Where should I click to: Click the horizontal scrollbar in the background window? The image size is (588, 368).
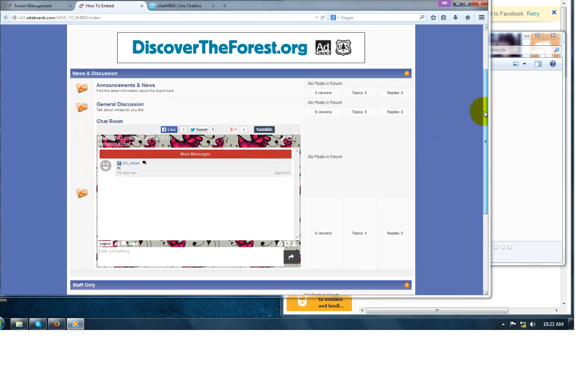(437, 310)
